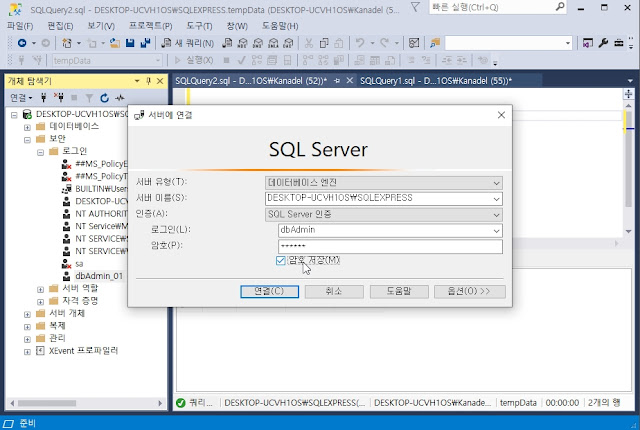The image size is (640, 430).
Task: Open the Properties window wrench icon
Action: pos(603,43)
